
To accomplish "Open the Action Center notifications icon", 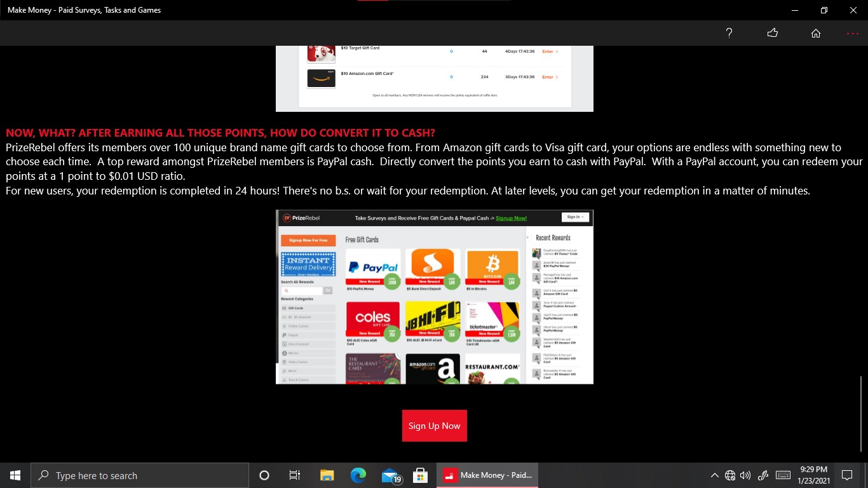I will click(x=847, y=475).
